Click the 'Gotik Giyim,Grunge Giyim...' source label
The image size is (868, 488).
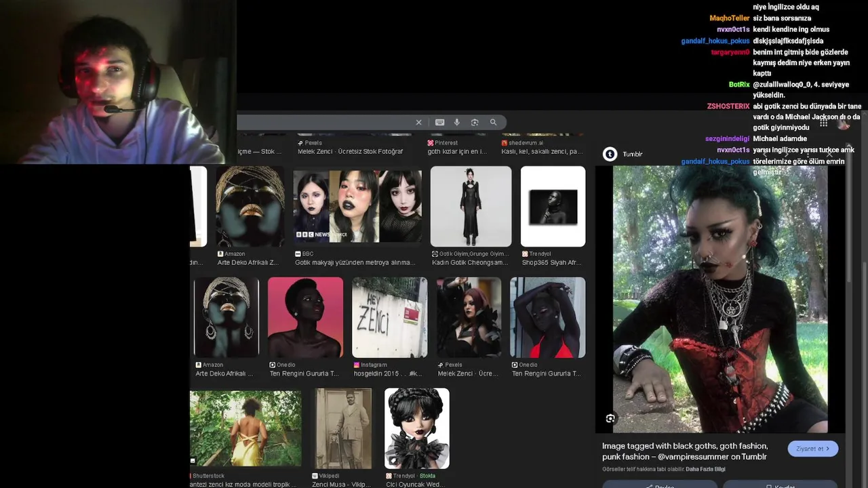pyautogui.click(x=470, y=254)
